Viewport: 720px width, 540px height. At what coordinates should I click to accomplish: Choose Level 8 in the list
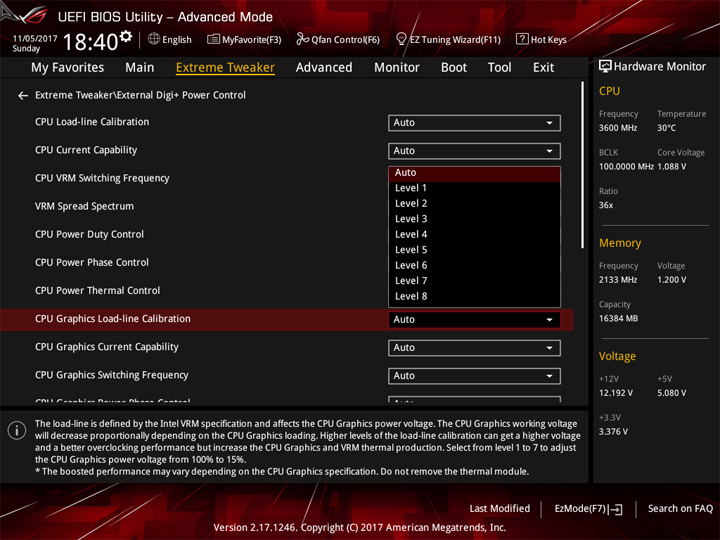pos(474,297)
